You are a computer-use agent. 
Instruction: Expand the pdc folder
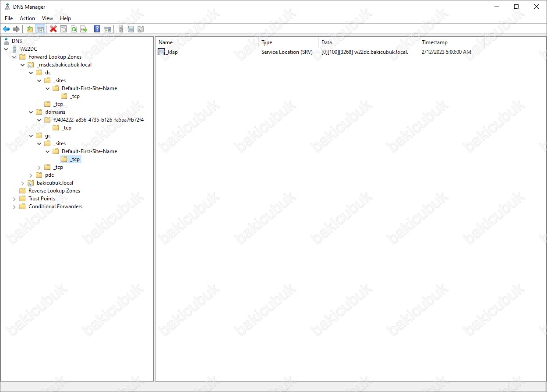(31, 175)
